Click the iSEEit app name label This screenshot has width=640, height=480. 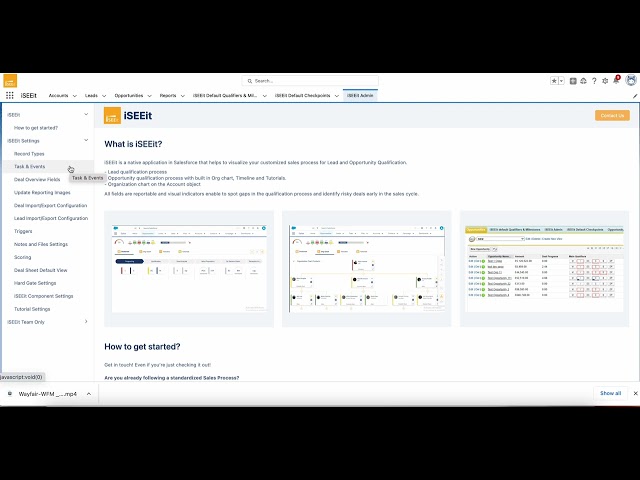click(29, 96)
